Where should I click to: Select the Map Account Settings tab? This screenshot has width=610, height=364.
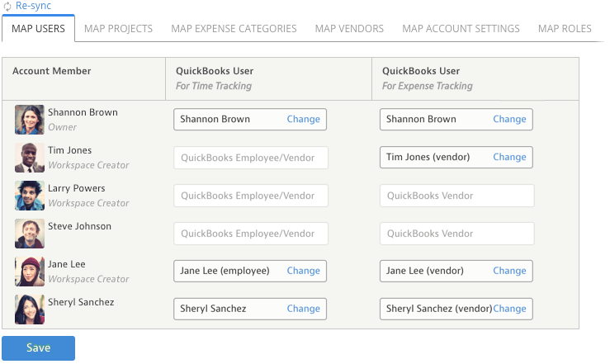click(461, 29)
